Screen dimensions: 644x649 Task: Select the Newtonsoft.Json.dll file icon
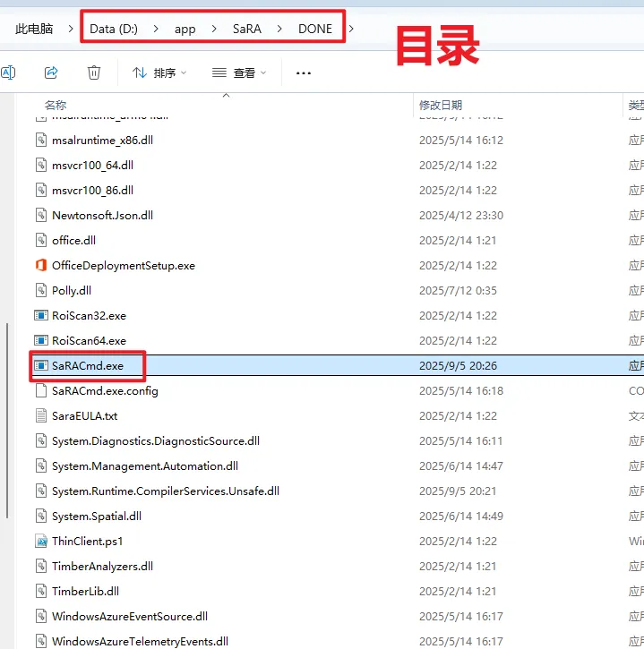[x=41, y=215]
